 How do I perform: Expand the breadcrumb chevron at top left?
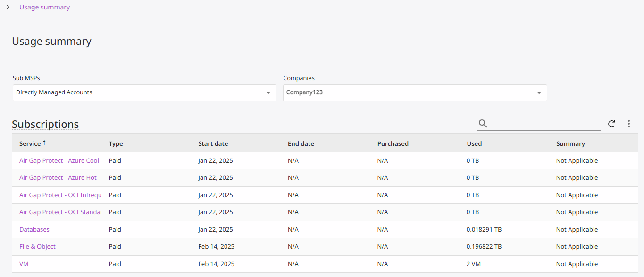coord(8,7)
